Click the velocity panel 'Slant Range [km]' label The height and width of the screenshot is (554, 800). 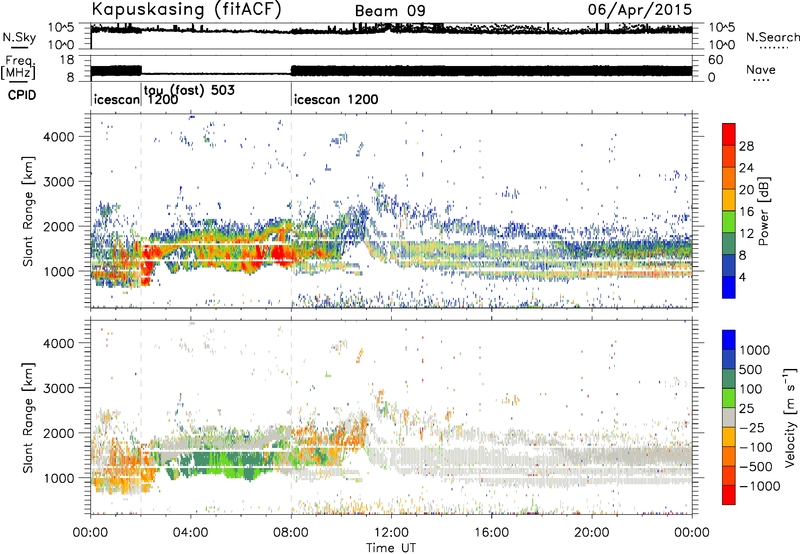28,418
